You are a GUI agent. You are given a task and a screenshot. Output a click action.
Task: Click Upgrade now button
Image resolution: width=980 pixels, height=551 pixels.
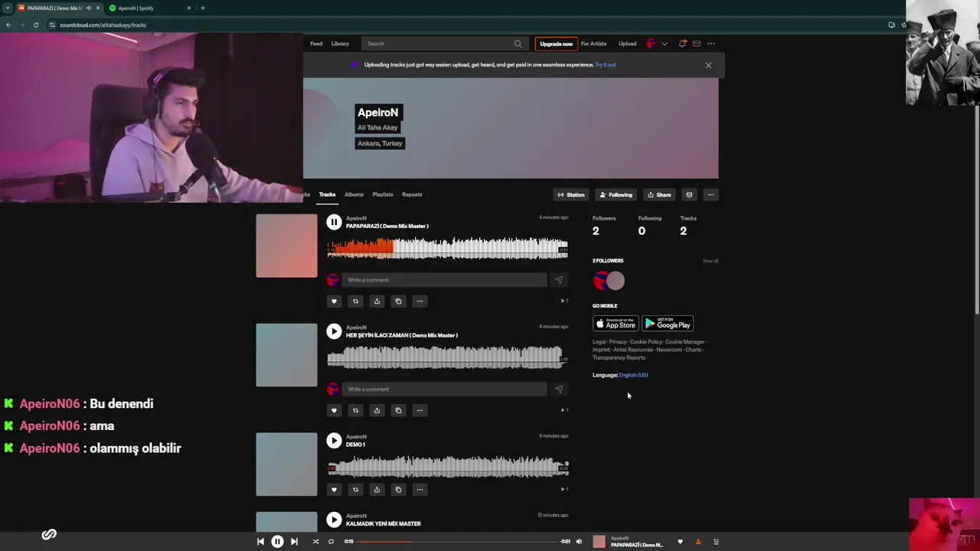[x=556, y=44]
